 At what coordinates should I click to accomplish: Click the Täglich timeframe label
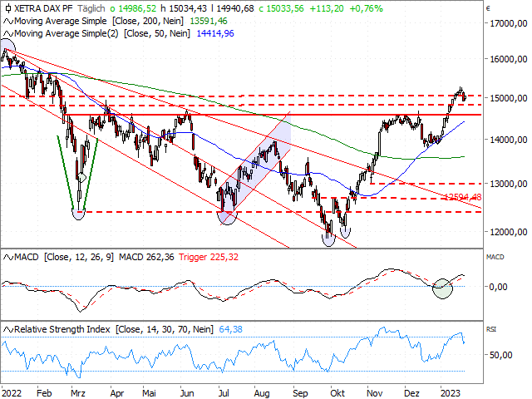(x=91, y=8)
